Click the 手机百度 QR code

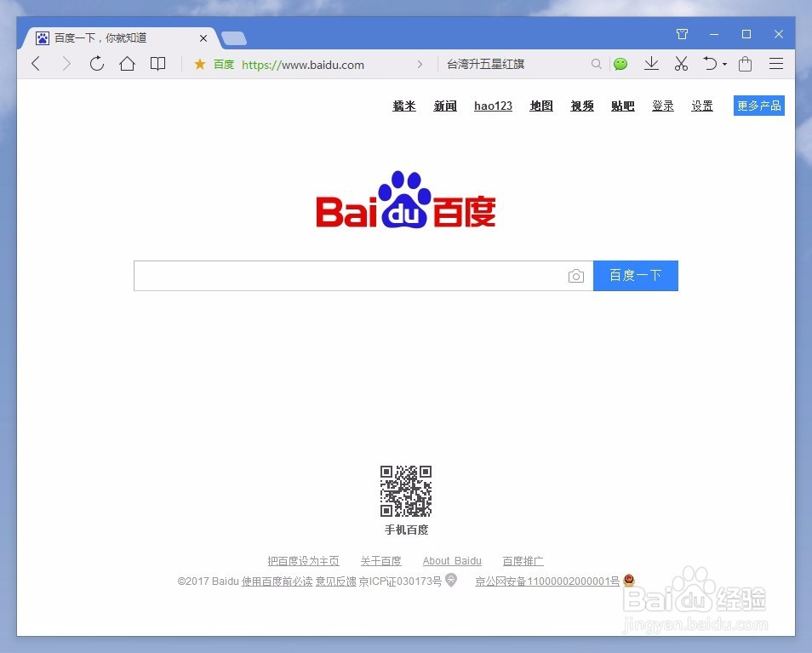coord(406,491)
